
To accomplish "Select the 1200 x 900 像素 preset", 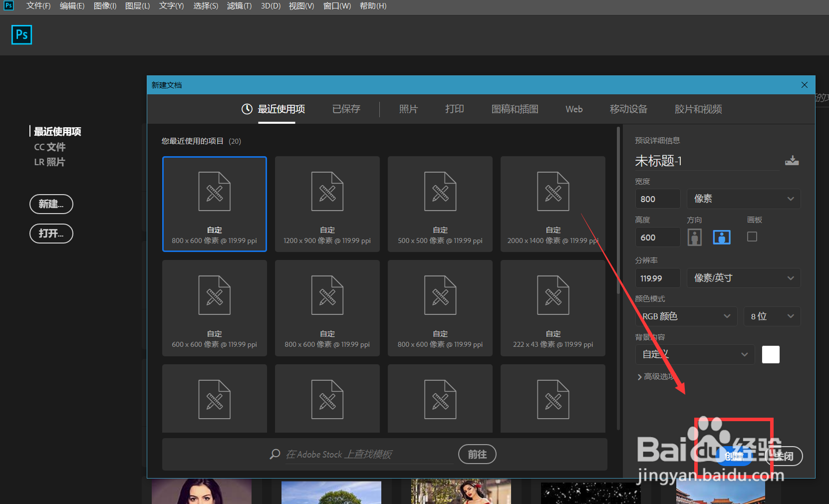I will pos(327,204).
